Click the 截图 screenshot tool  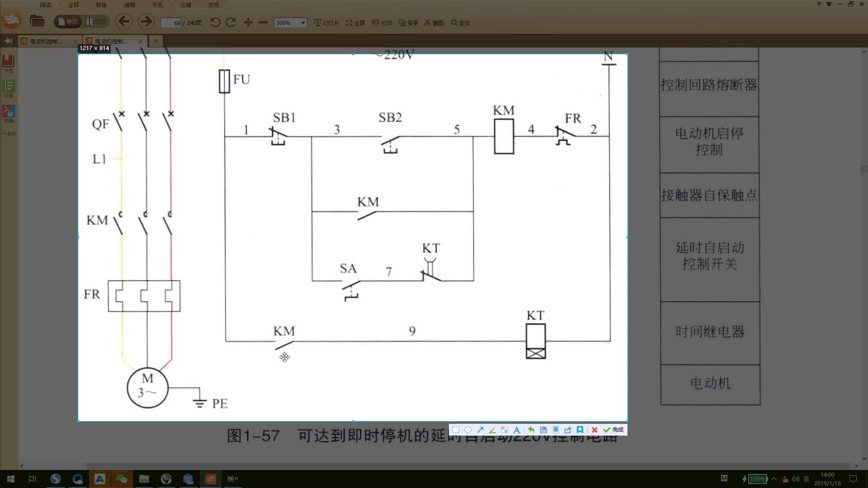(x=434, y=23)
